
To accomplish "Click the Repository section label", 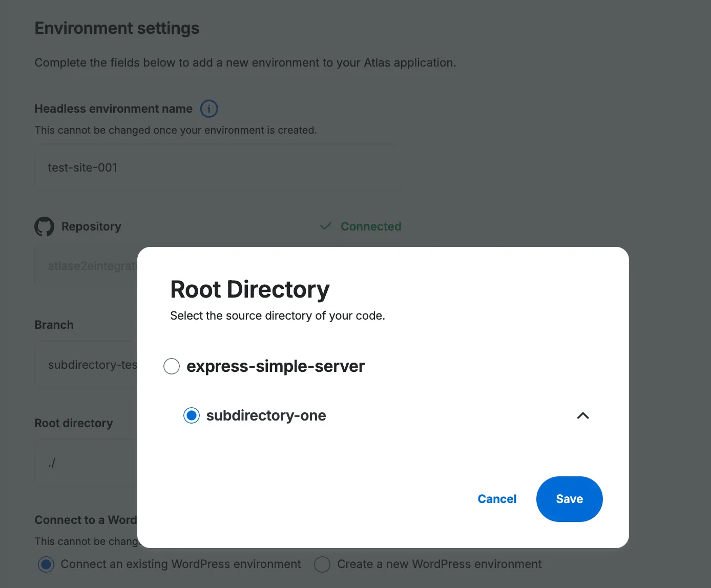I will (91, 226).
